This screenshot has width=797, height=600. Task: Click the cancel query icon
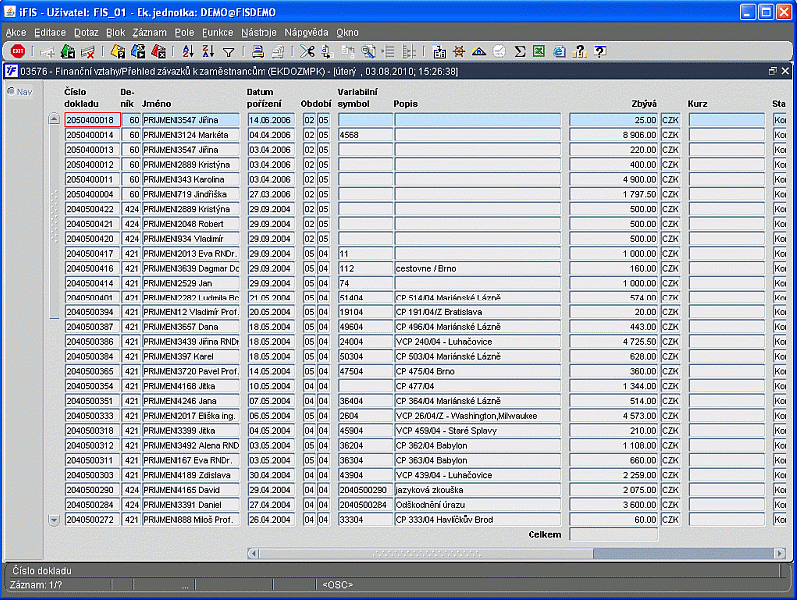coord(159,51)
